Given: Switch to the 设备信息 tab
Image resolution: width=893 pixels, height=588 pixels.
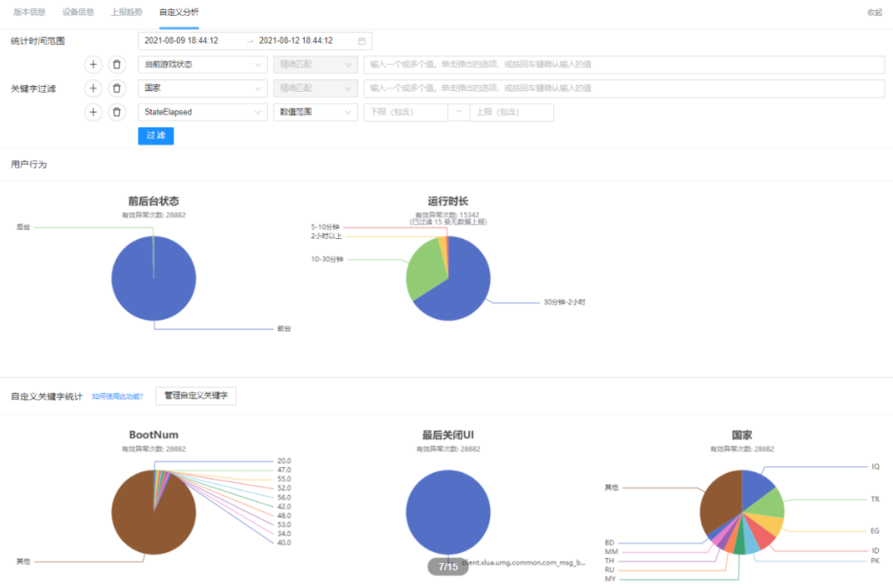Looking at the screenshot, I should tap(78, 12).
